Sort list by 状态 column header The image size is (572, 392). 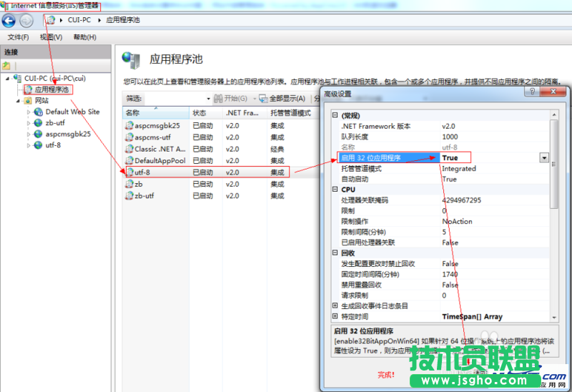click(x=206, y=113)
